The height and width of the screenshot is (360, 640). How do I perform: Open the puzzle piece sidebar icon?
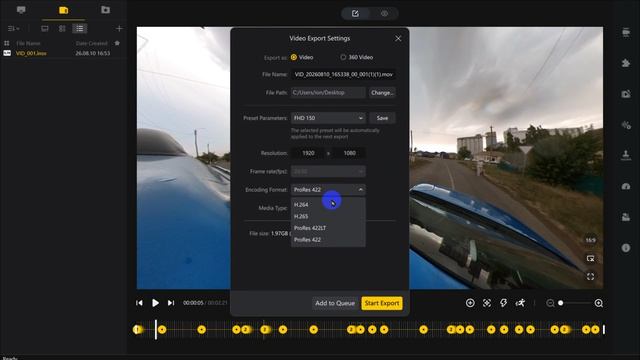click(x=626, y=63)
